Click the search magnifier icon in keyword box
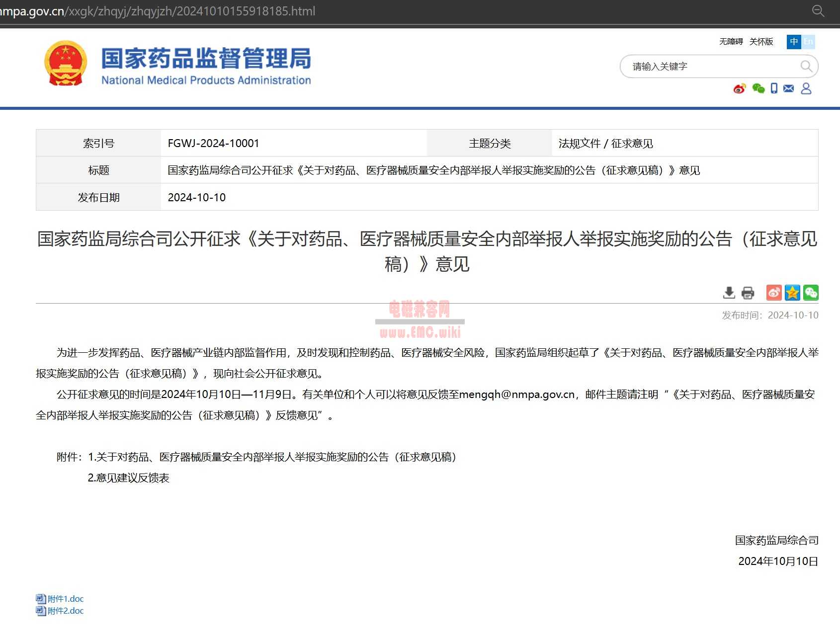Viewport: 840px width, 637px height. 806,67
